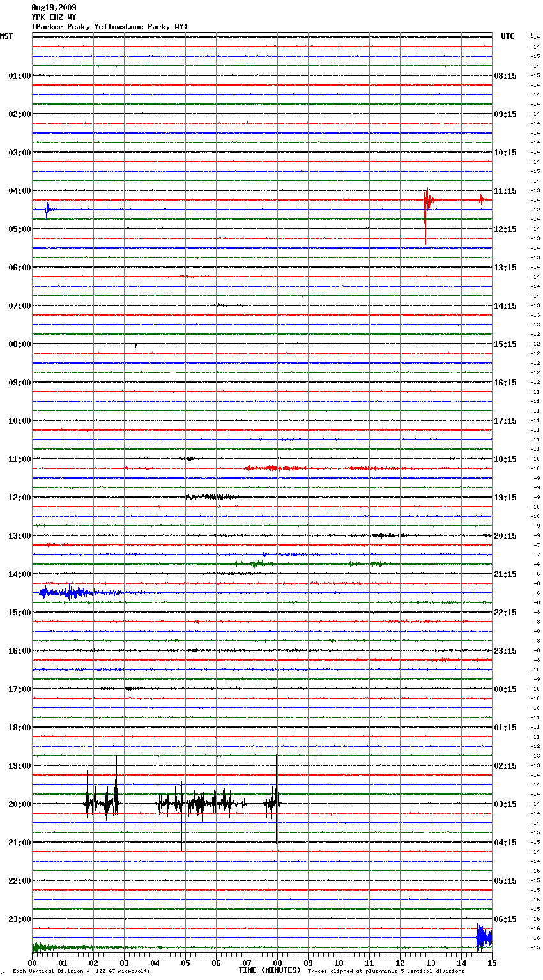Click the 18:15 UTC time label
Viewport: 543px width, 980px height.
(505, 459)
